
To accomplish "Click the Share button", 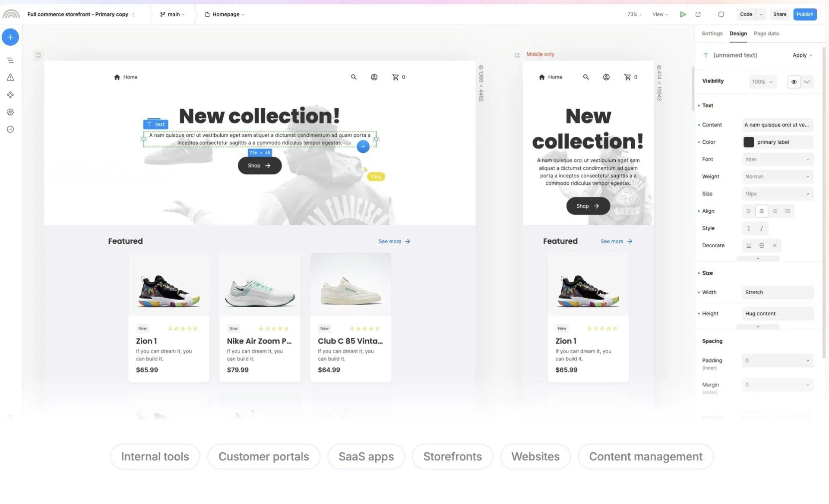I will coord(780,14).
